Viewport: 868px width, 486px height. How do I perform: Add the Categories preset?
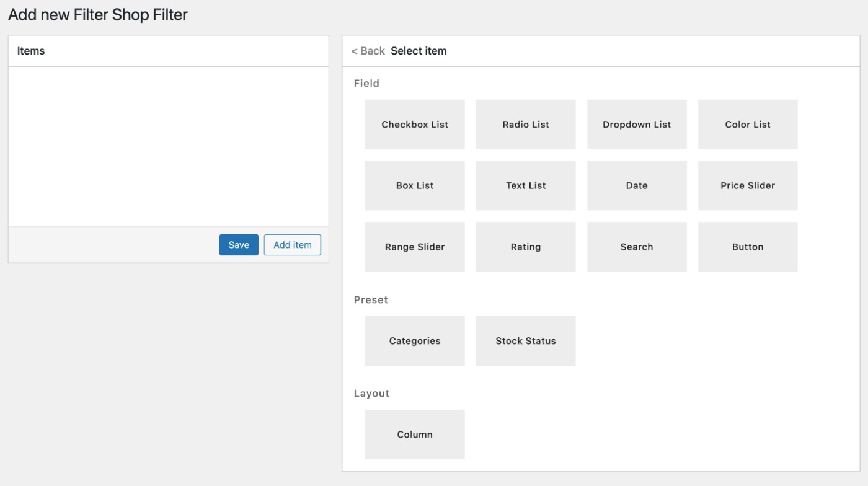tap(415, 341)
